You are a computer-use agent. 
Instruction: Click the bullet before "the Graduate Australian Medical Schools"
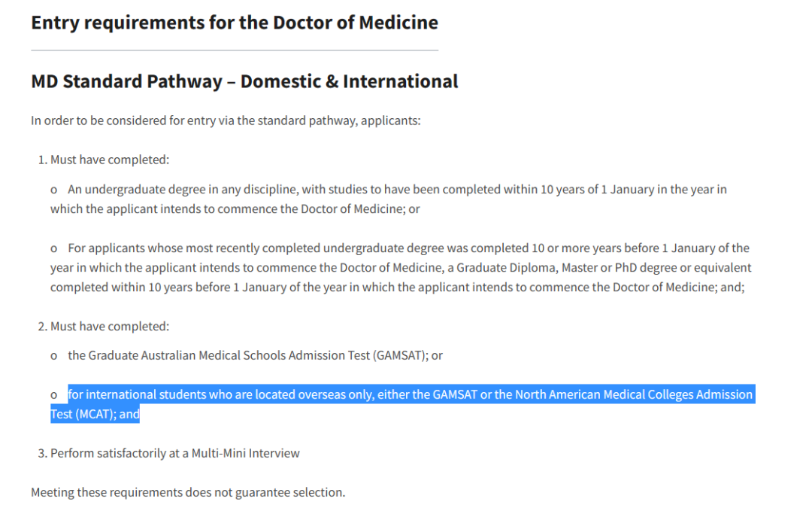53,355
